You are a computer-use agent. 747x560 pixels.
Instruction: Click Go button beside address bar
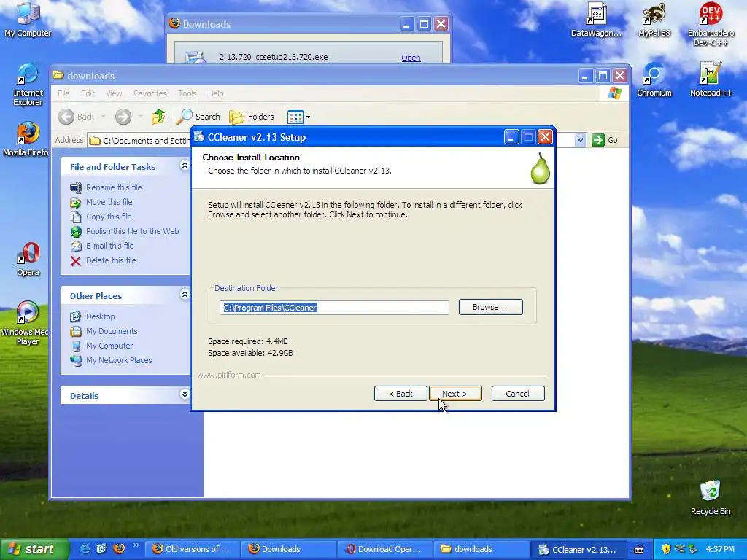click(605, 140)
